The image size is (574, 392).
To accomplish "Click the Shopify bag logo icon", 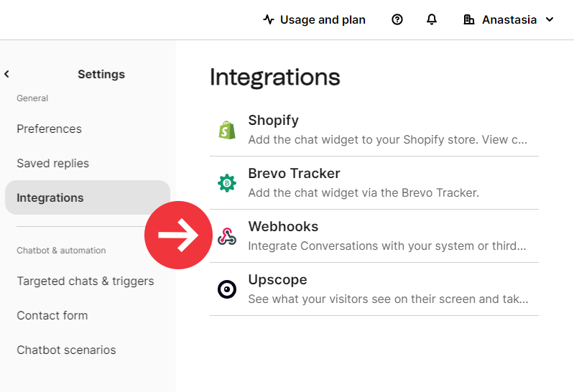I will [227, 130].
